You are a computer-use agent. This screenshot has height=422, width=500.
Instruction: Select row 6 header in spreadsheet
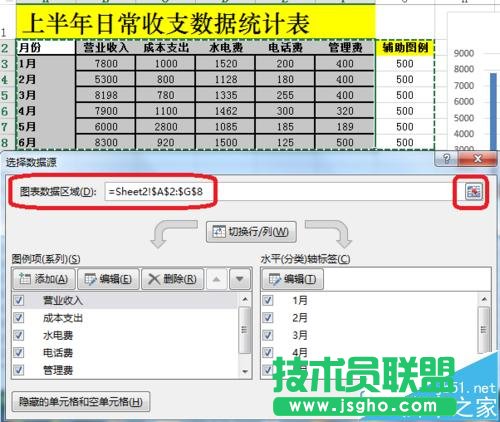pos(7,111)
